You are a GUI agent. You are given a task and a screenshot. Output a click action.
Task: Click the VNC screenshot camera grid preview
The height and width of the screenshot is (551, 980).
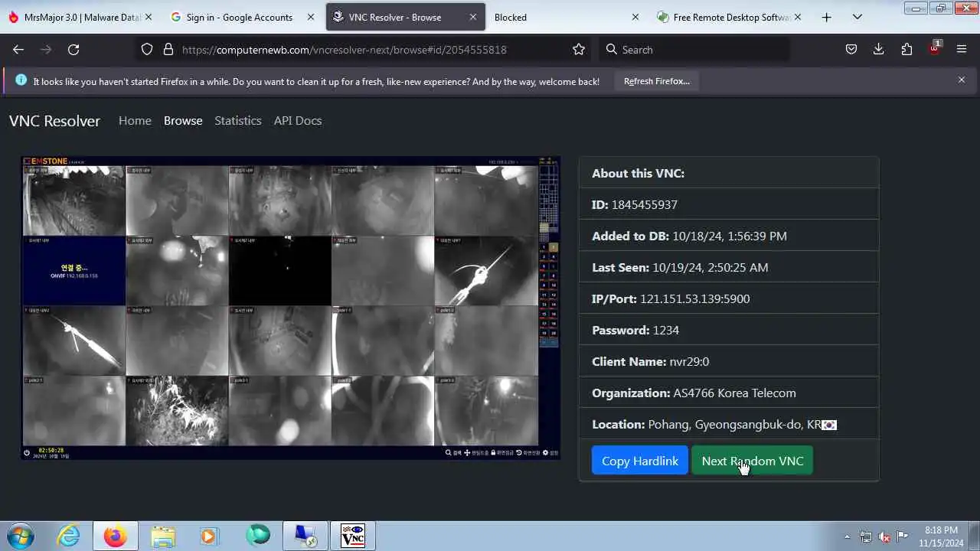pos(291,308)
